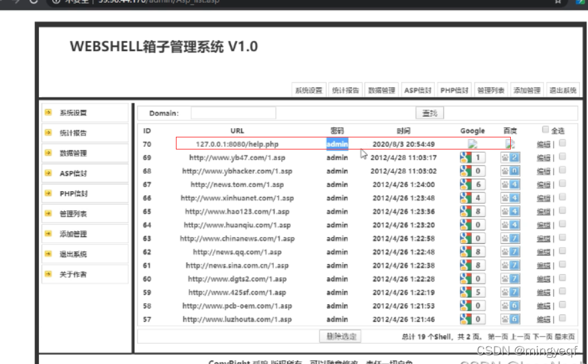The width and height of the screenshot is (588, 364).
Task: Click arrow icon beside PHP信封 in sidebar
Action: click(48, 193)
